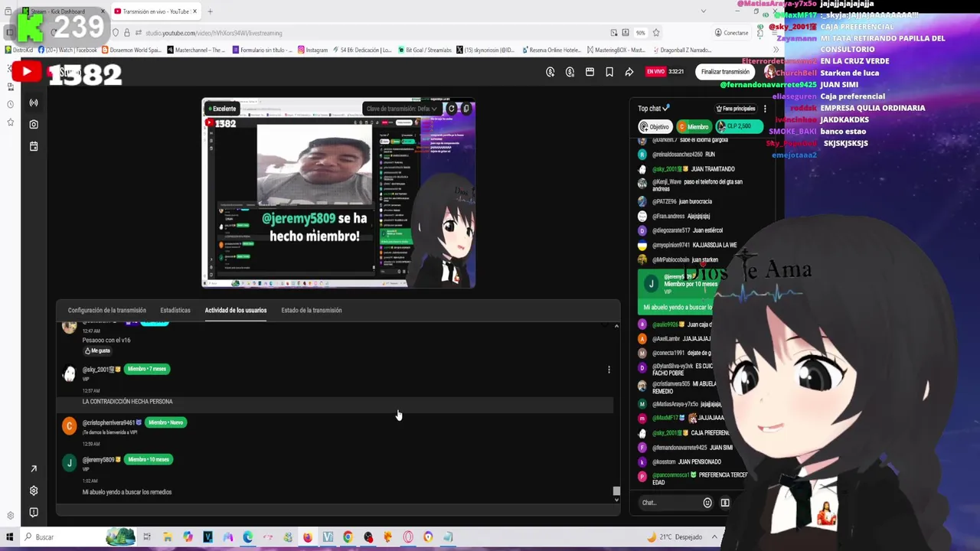The width and height of the screenshot is (980, 551).
Task: Expand bookmarks overflow chevron
Action: click(775, 50)
